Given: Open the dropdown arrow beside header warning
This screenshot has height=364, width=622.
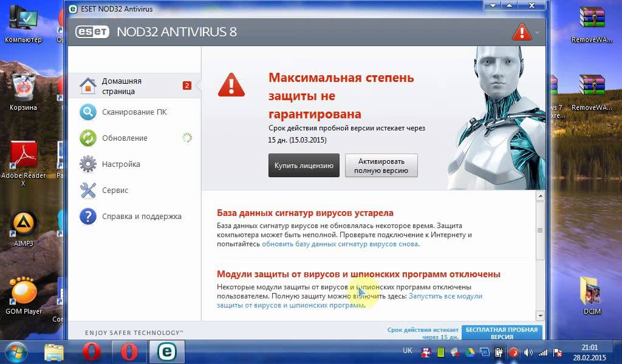Looking at the screenshot, I should click(x=537, y=33).
